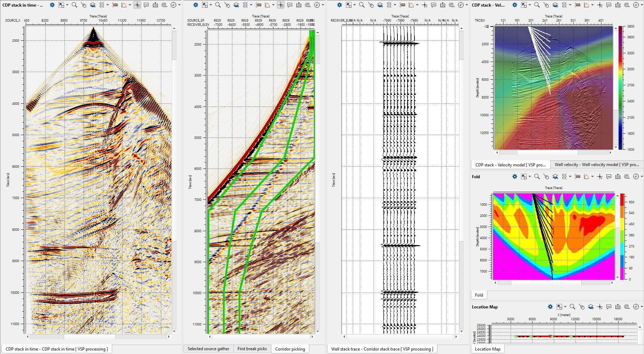Open wiggle display dropdown in source gather panel
The height and width of the screenshot is (354, 644).
click(x=251, y=5)
